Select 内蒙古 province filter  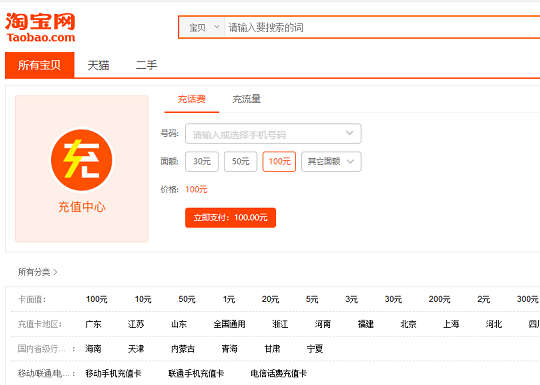coord(183,349)
